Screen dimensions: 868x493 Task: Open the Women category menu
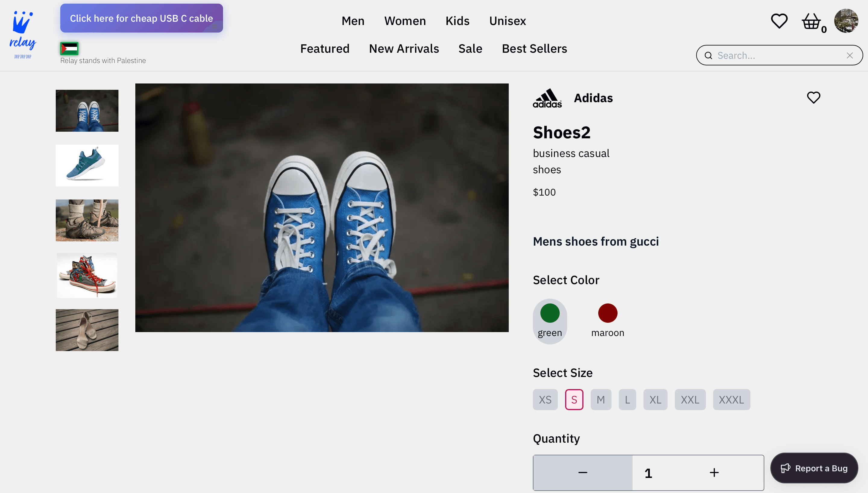point(405,21)
